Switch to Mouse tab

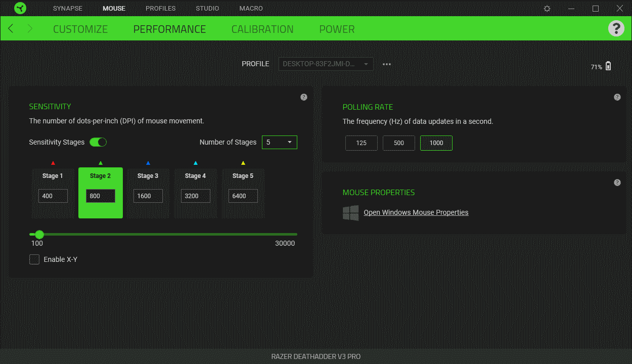pyautogui.click(x=114, y=9)
